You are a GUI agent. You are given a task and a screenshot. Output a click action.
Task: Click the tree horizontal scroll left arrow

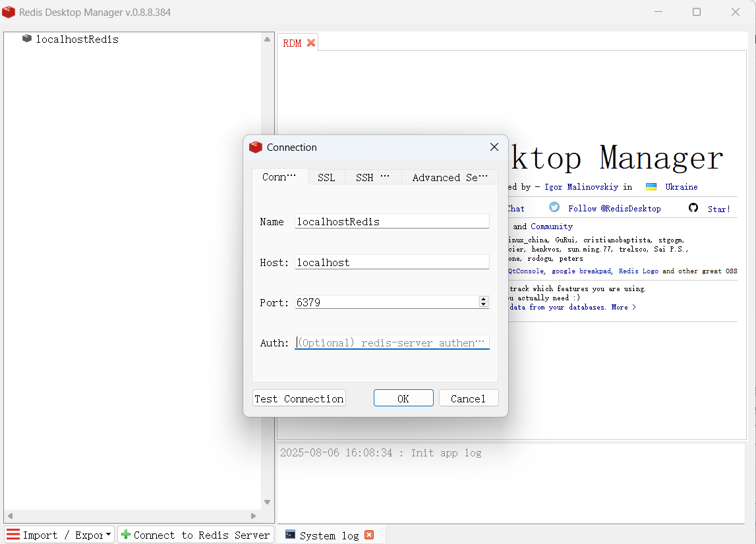(x=10, y=516)
